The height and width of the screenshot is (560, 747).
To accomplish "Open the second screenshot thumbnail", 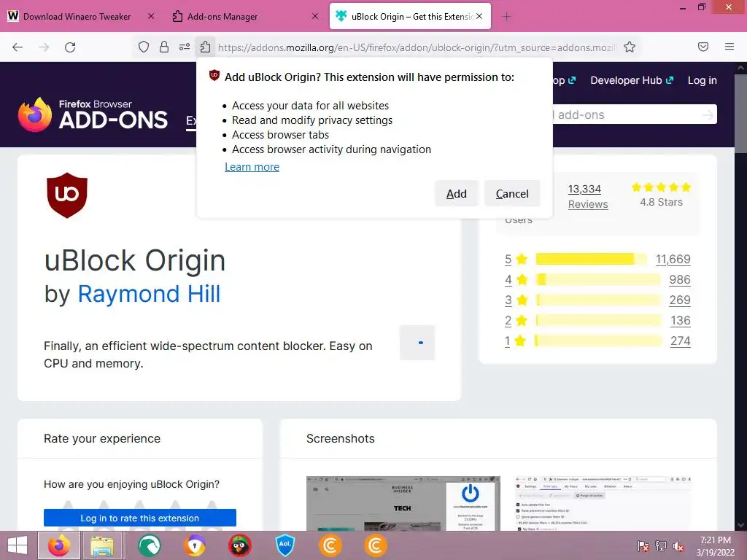I will (603, 503).
